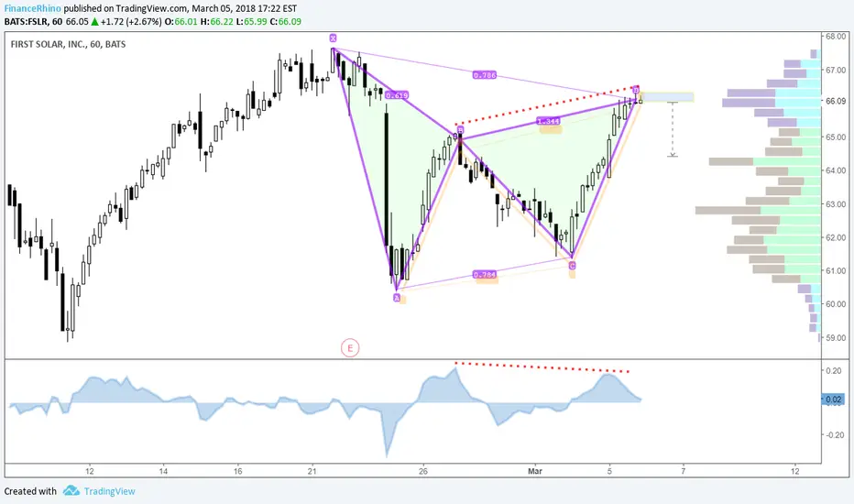Click the 1.344 ratio label

(x=548, y=121)
